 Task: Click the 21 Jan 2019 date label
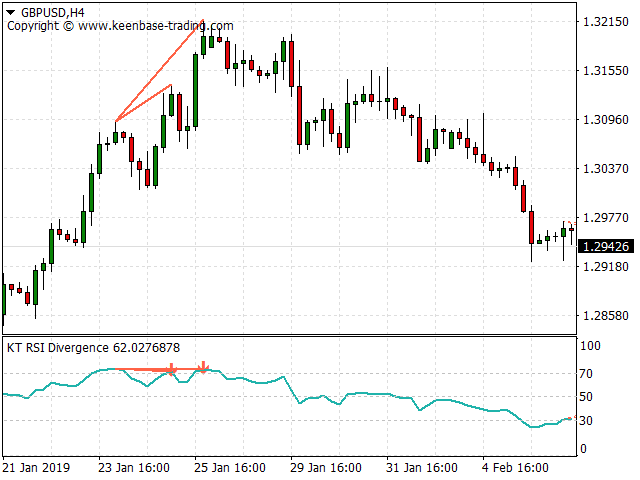[x=36, y=467]
